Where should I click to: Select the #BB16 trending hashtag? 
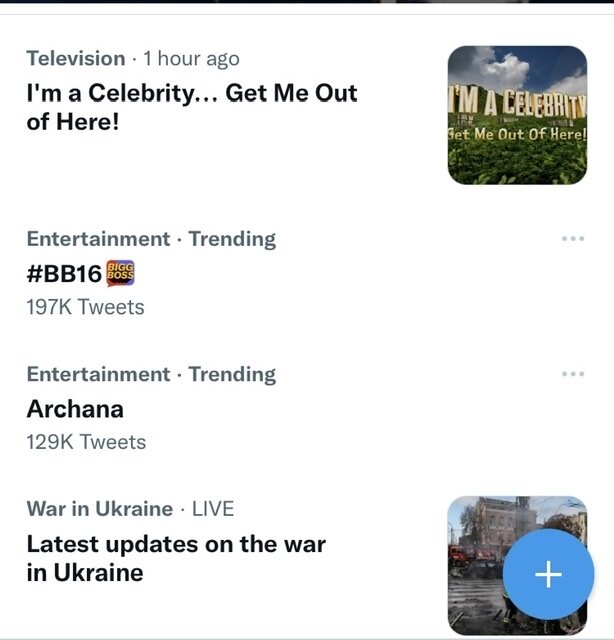65,274
